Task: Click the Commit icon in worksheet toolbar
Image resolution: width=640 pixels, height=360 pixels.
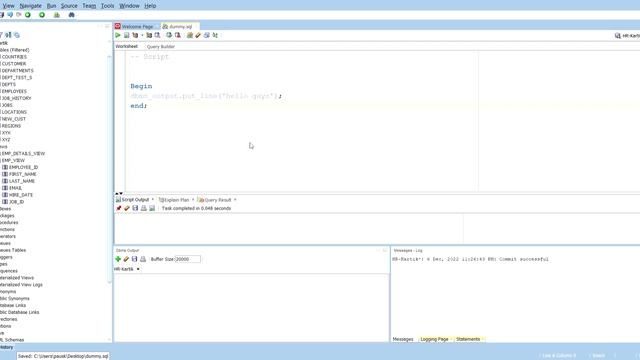Action: click(x=169, y=36)
